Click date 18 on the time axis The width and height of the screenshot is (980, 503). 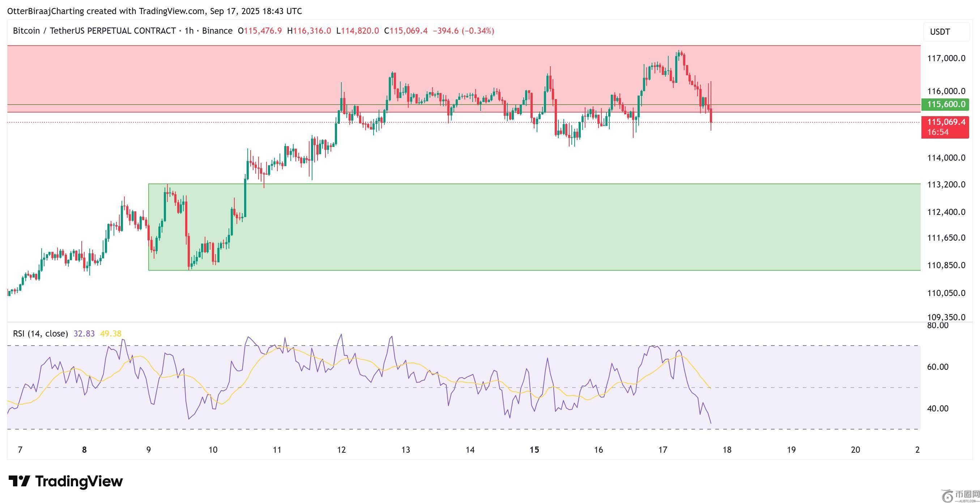point(727,450)
